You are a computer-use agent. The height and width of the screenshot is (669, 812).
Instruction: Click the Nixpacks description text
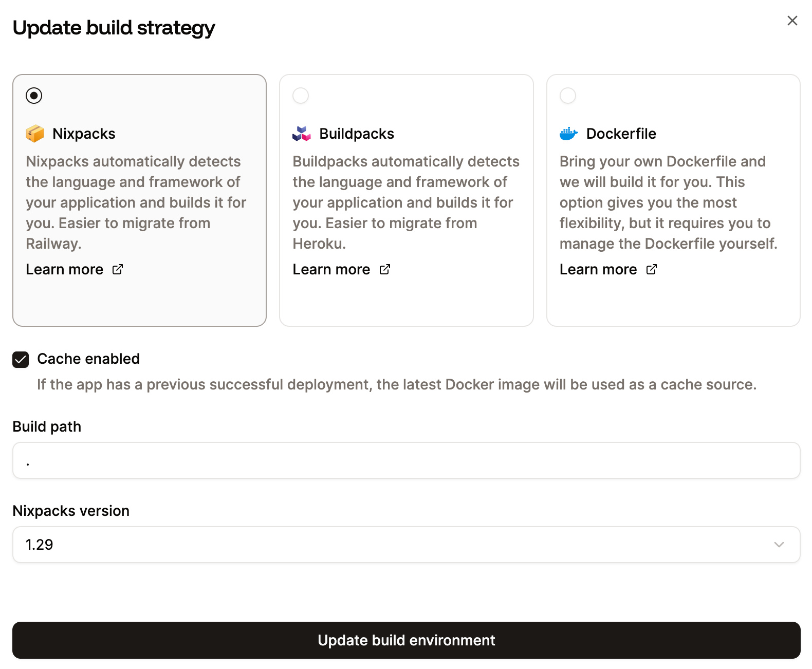coord(136,202)
